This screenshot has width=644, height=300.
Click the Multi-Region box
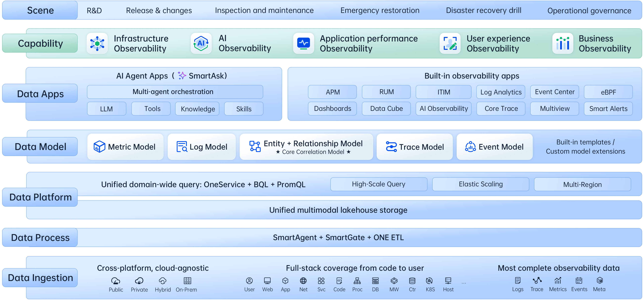(582, 184)
